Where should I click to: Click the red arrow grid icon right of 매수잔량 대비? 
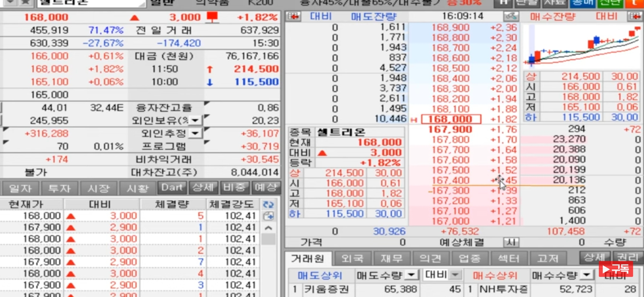click(635, 16)
